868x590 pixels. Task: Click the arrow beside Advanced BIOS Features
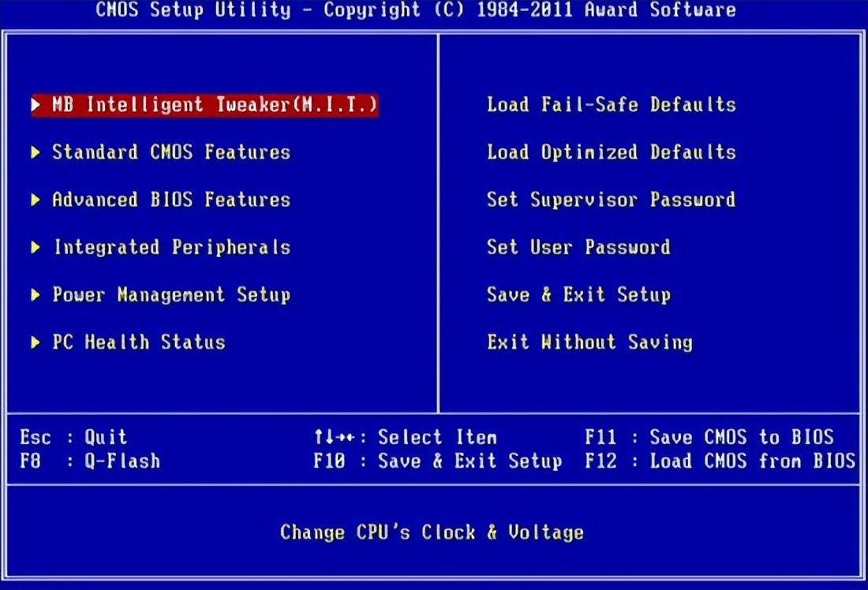(36, 200)
